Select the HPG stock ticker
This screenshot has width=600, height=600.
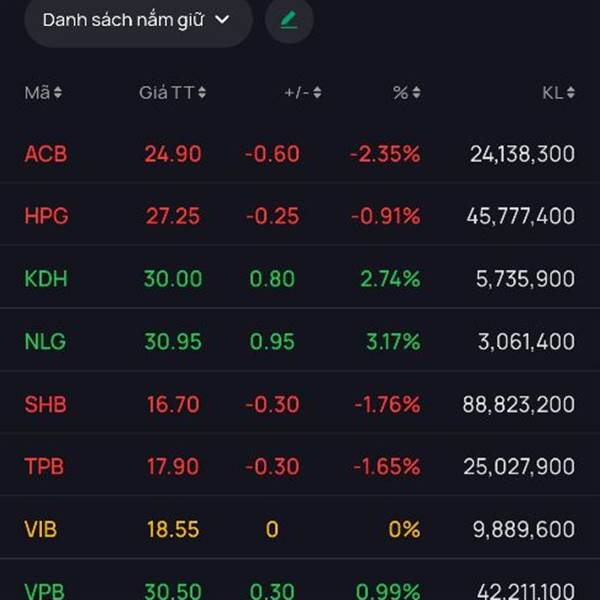(46, 216)
